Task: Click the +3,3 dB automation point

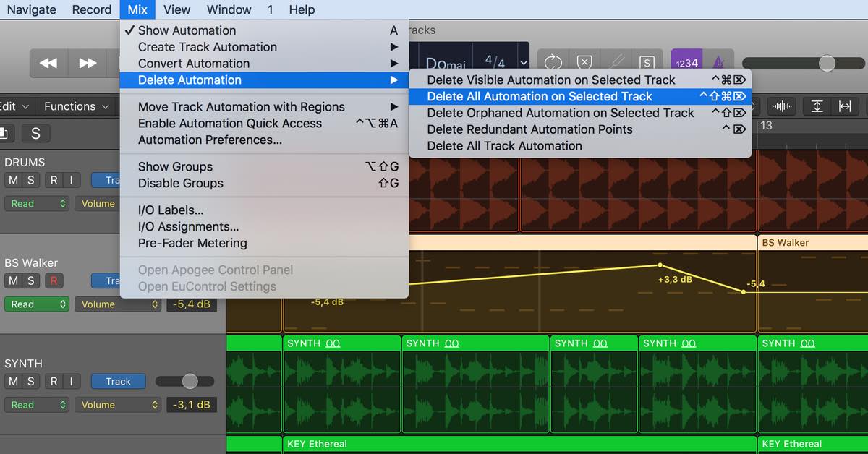Action: 660,265
